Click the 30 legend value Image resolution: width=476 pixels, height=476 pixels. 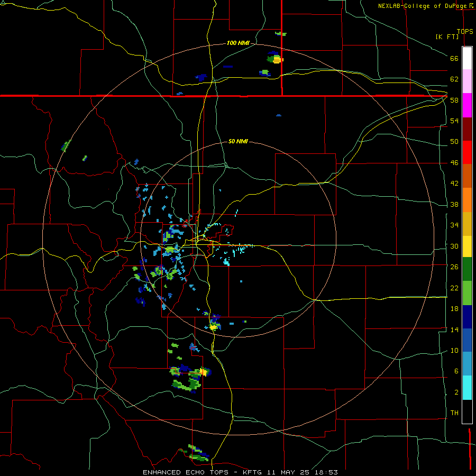[454, 246]
